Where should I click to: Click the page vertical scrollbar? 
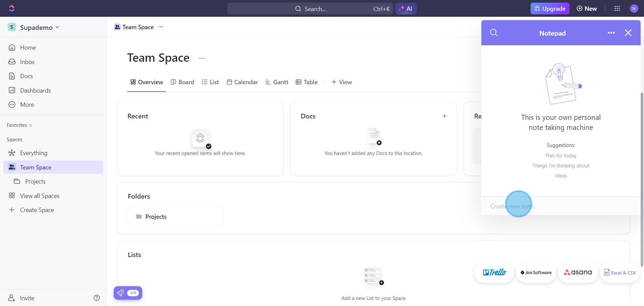click(642, 180)
